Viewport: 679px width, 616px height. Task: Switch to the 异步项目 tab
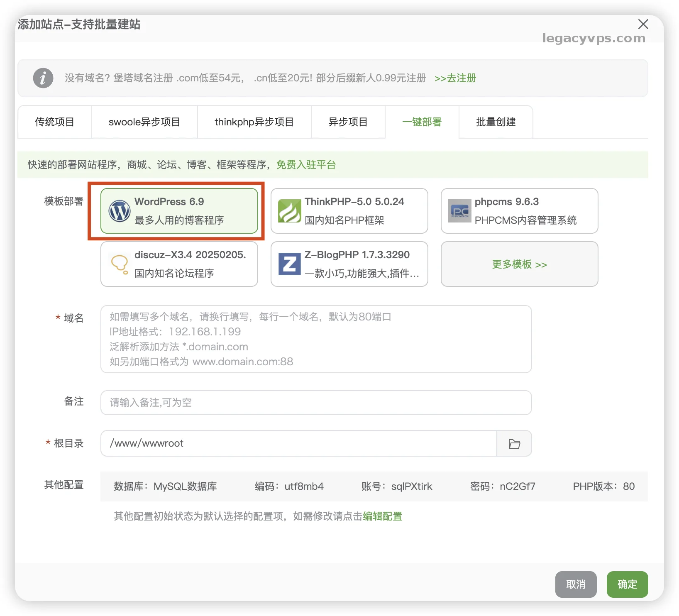[x=348, y=122]
